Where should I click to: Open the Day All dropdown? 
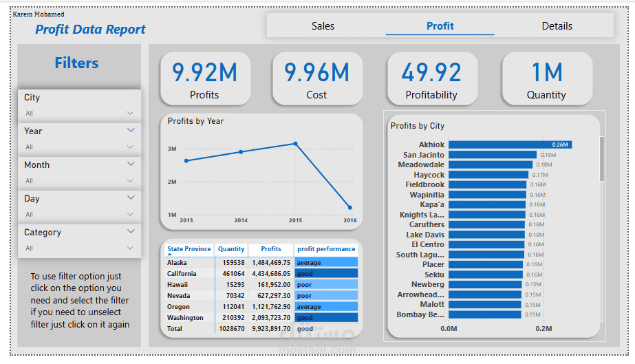(79, 214)
